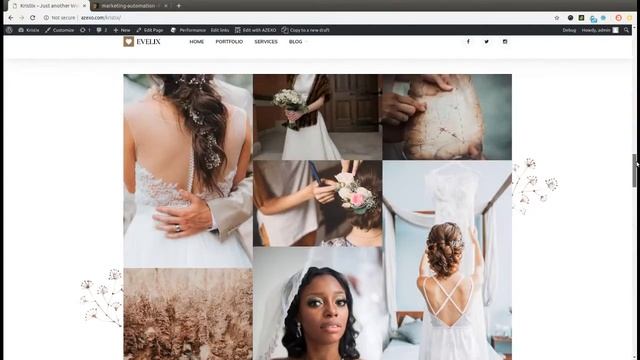Expand the BLOG navigation dropdown
Image resolution: width=640 pixels, height=360 pixels.
[x=297, y=42]
